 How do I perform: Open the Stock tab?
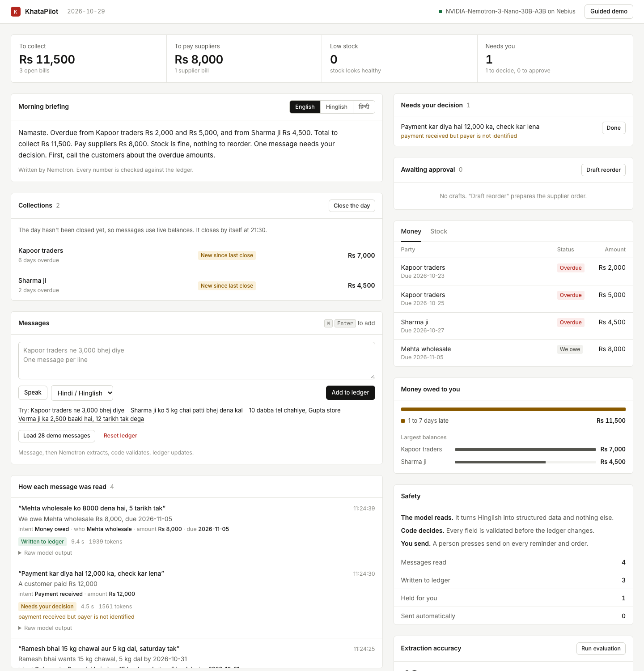point(439,231)
